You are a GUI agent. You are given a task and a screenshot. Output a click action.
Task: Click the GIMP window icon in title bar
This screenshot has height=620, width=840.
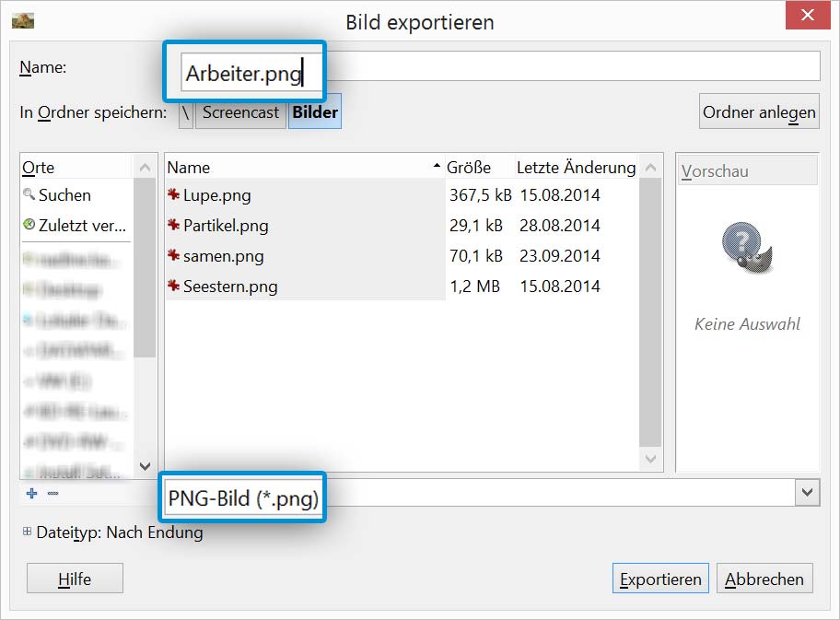22,21
